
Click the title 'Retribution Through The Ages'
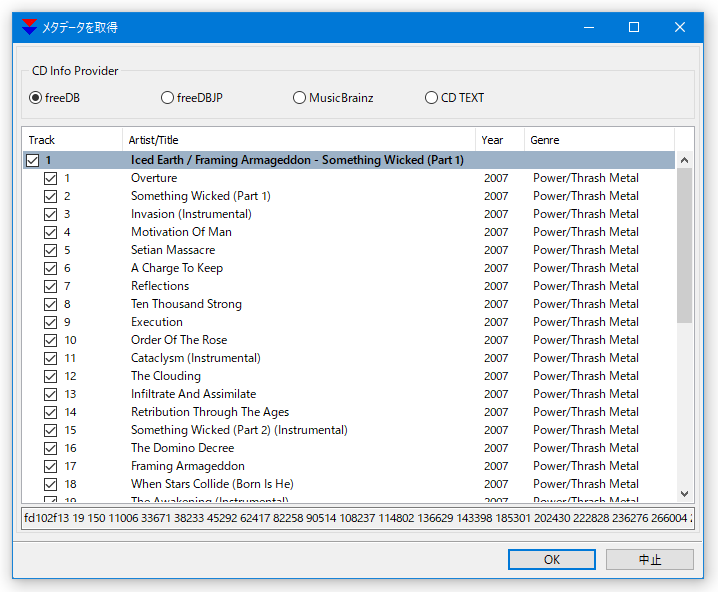[210, 413]
